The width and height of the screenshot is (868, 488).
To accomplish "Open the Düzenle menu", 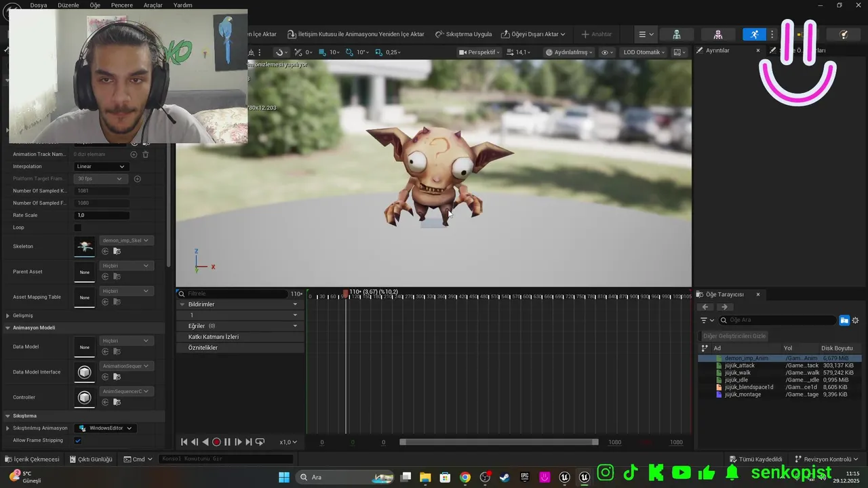I will [68, 5].
